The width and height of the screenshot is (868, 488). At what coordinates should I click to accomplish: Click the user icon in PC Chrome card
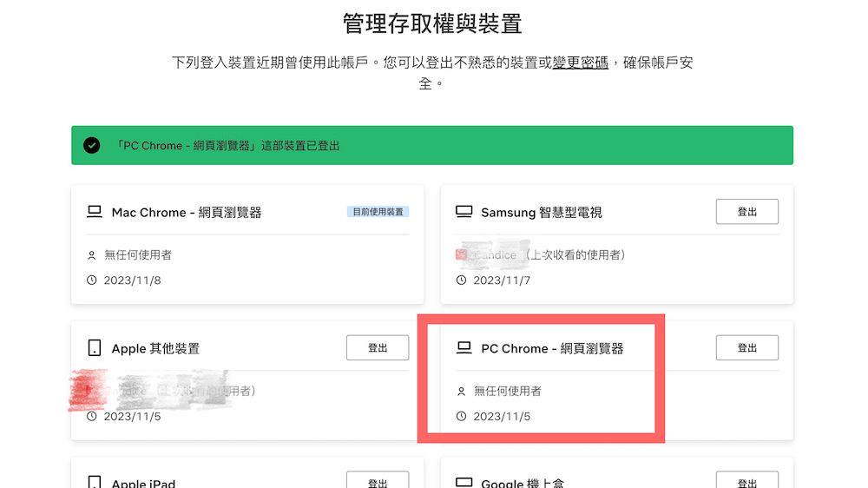(x=462, y=392)
